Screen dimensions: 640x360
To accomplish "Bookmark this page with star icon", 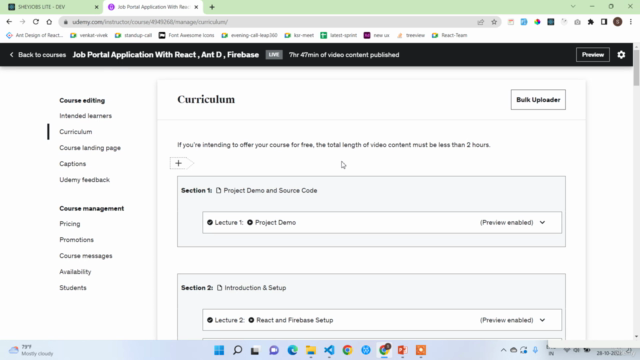I will [494, 22].
